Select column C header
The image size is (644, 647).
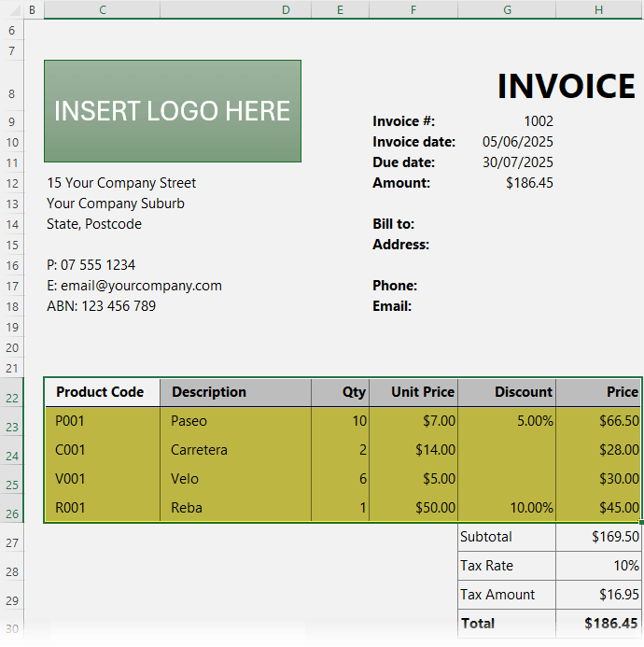click(103, 10)
